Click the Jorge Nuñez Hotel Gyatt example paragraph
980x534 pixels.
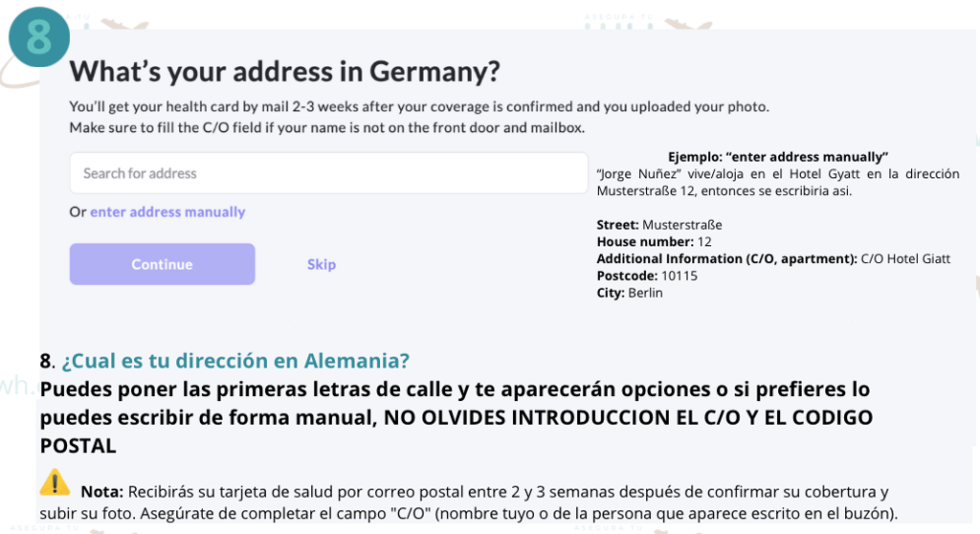click(777, 183)
